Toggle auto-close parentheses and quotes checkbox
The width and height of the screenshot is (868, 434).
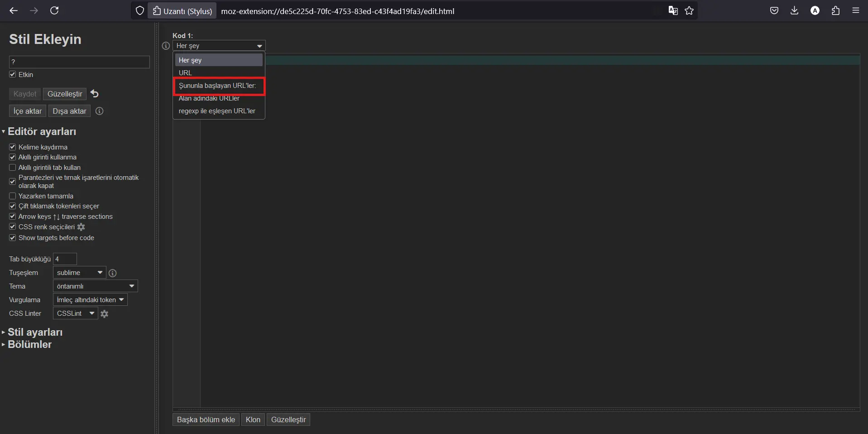pos(13,181)
